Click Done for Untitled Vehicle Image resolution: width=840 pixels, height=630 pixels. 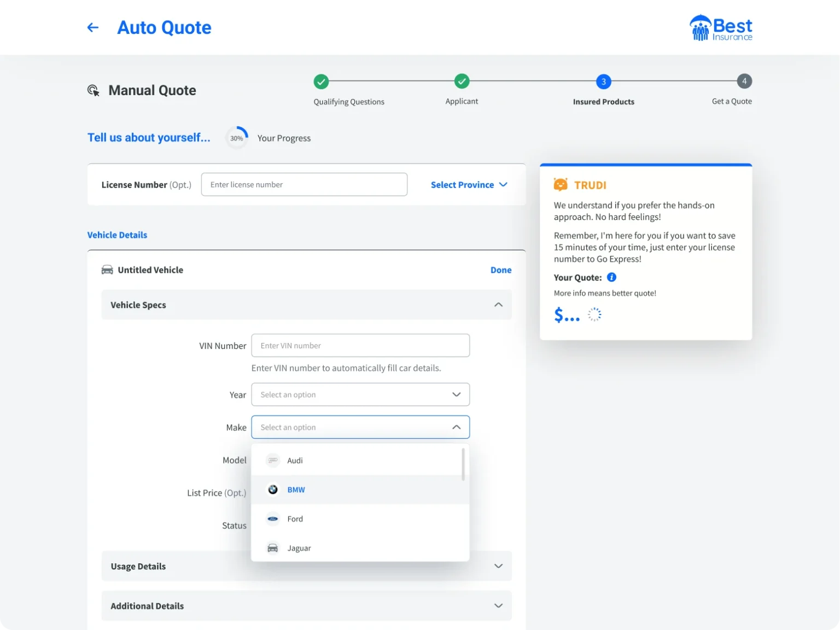coord(501,270)
